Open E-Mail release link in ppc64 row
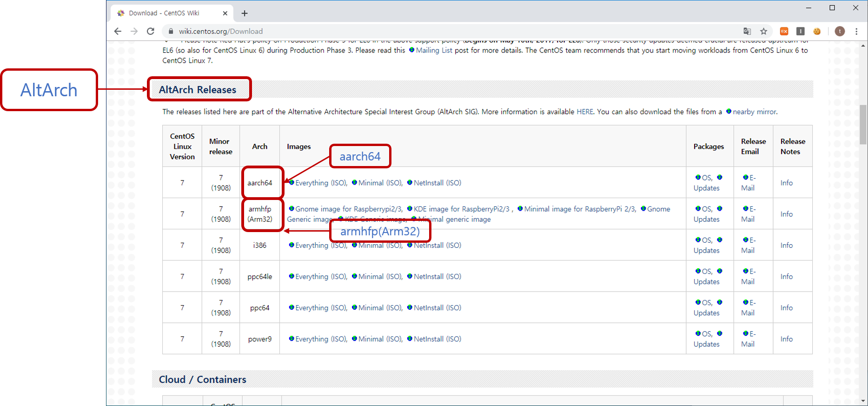This screenshot has width=868, height=406. pos(749,307)
